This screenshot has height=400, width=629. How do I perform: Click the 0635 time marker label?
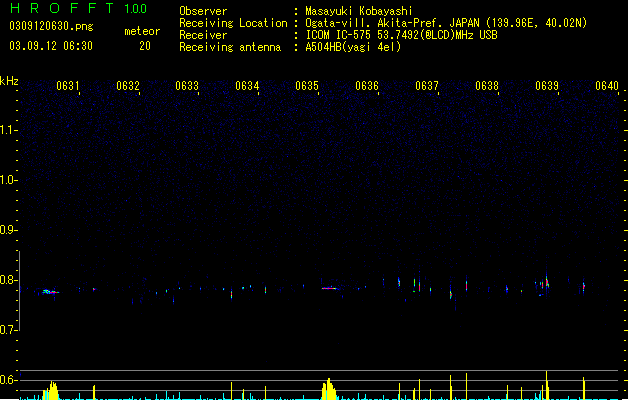[x=307, y=86]
